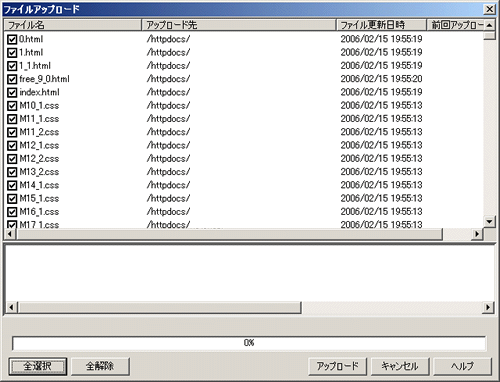The height and width of the screenshot is (382, 500).
Task: Select the index.html file name
Action: [39, 93]
